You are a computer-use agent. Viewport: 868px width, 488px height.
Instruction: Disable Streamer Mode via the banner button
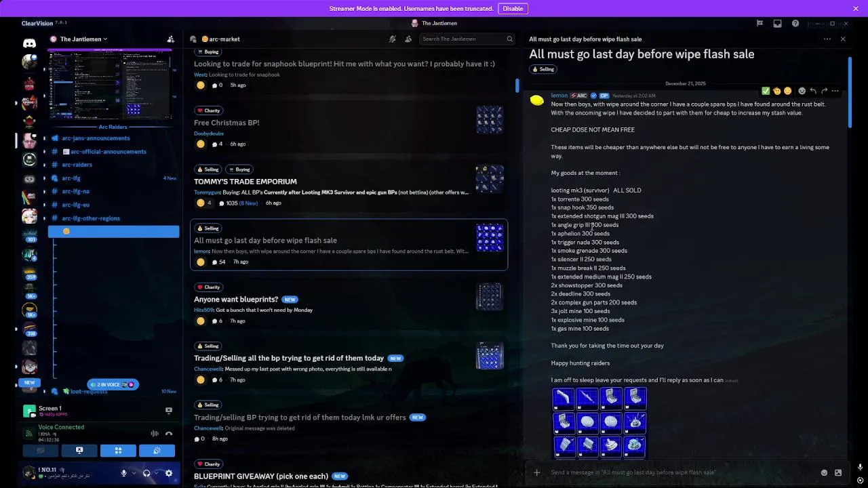pos(513,9)
